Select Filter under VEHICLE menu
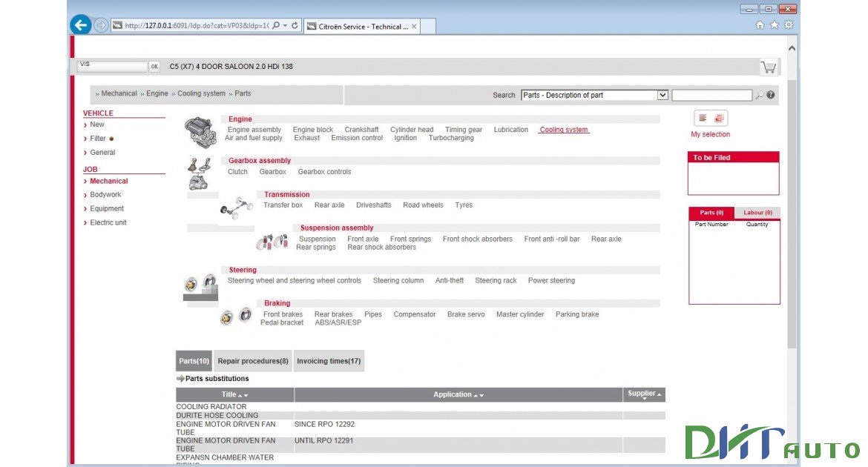This screenshot has width=868, height=467. click(x=98, y=139)
